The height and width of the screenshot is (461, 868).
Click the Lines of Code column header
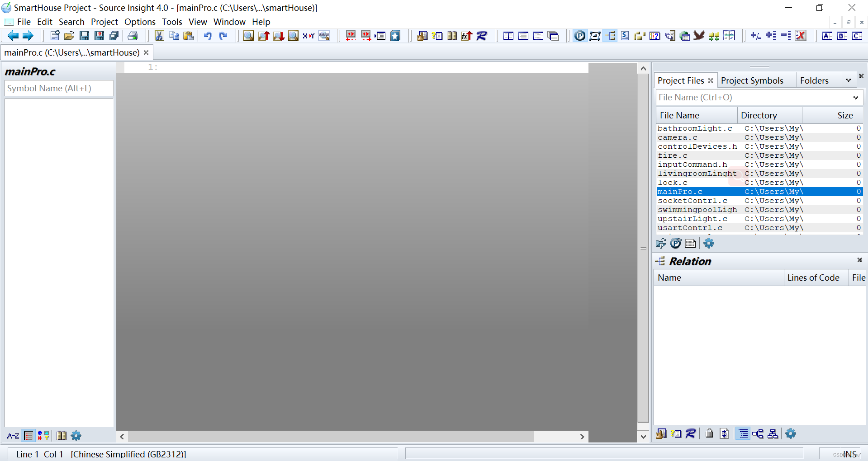(x=816, y=278)
